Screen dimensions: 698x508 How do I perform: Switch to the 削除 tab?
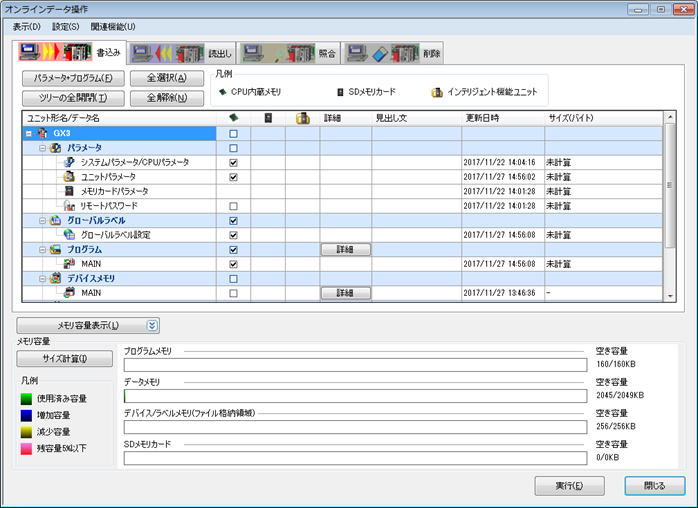click(393, 53)
